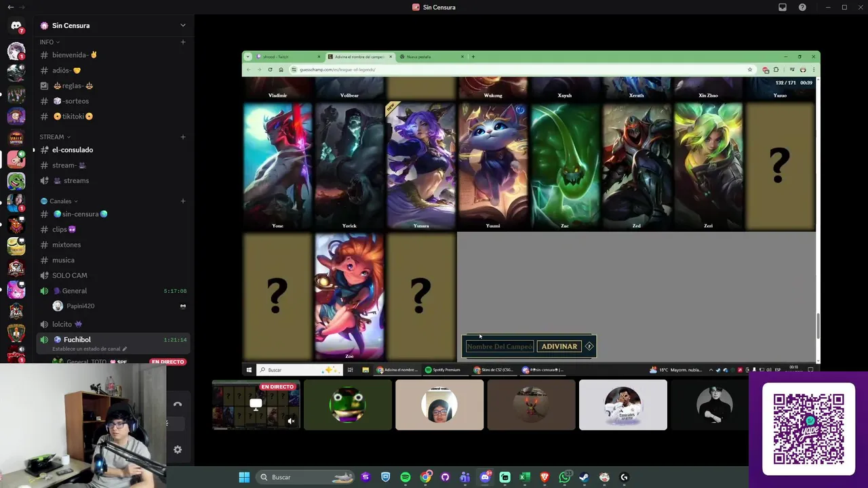Open Valle Sagrado server icon
This screenshot has width=868, height=488.
pyautogui.click(x=16, y=138)
